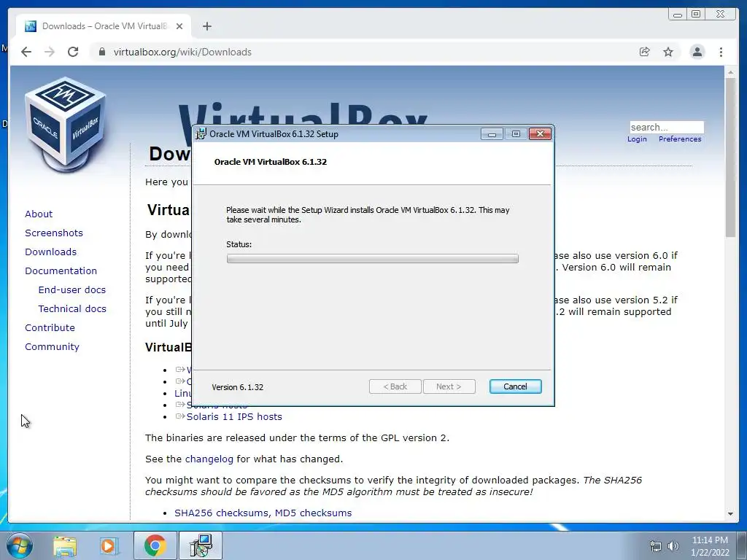This screenshot has width=747, height=560.
Task: Go back using Chrome's back arrow
Action: (26, 52)
